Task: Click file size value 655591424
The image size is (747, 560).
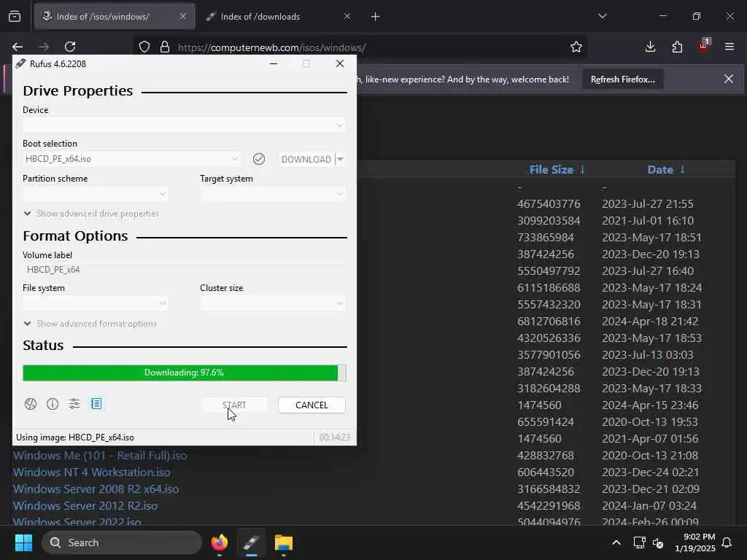Action: 546,422
